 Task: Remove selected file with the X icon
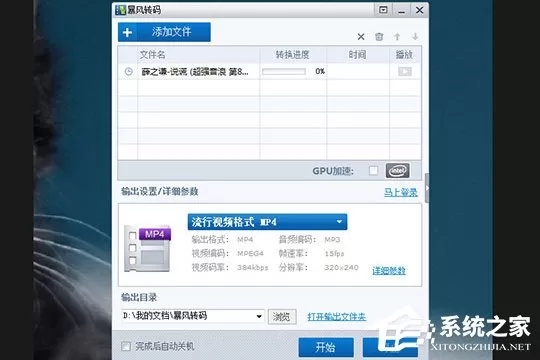[x=361, y=37]
